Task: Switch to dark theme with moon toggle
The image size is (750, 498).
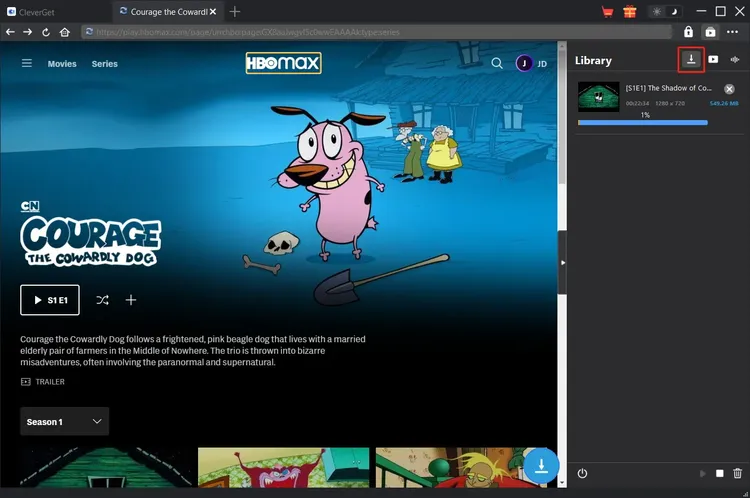Action: point(674,12)
